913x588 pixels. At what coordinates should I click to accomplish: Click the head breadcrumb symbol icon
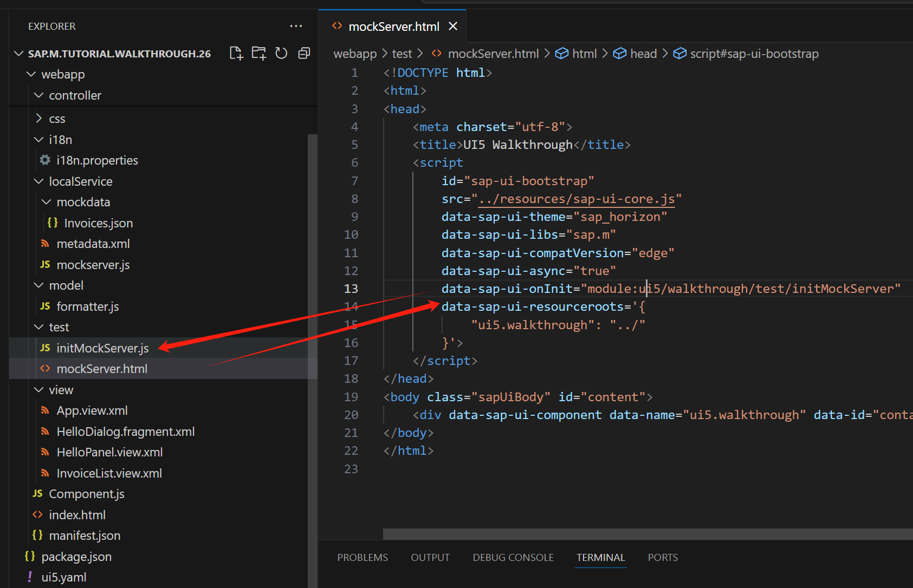tap(619, 54)
